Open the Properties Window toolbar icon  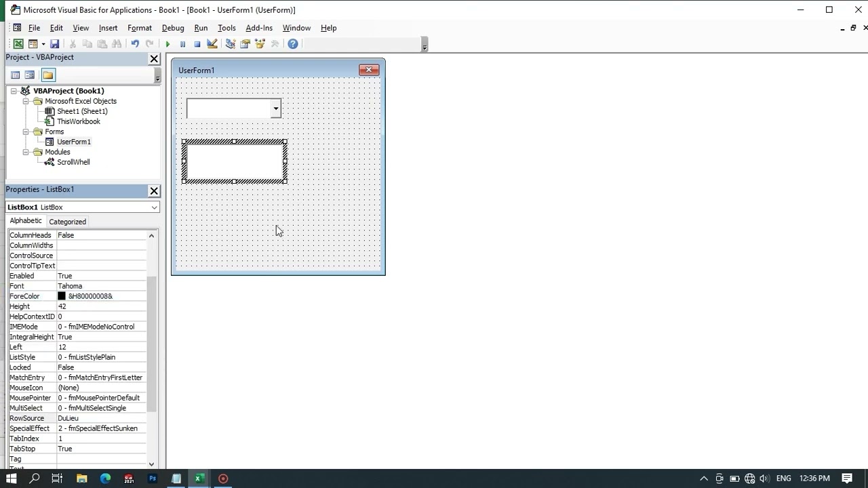click(245, 44)
